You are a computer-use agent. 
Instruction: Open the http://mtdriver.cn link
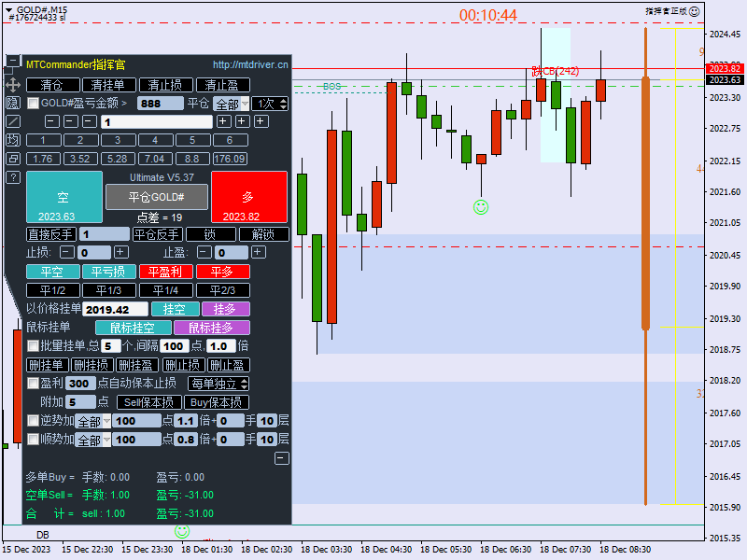(x=250, y=64)
